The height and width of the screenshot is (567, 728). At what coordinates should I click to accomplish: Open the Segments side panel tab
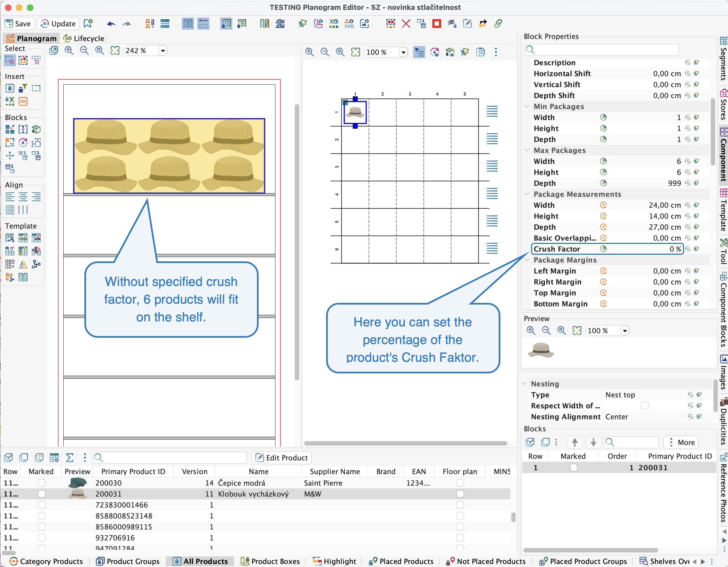[x=723, y=58]
